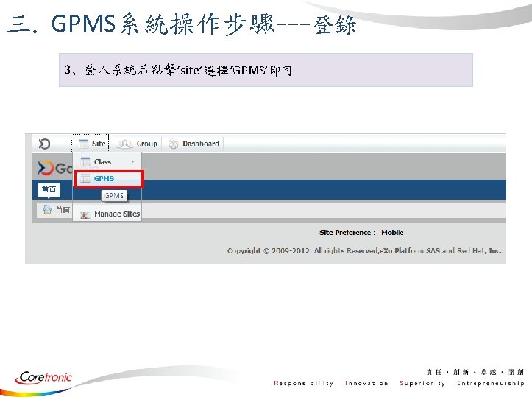
Task: Click the Group people icon
Action: (x=124, y=144)
